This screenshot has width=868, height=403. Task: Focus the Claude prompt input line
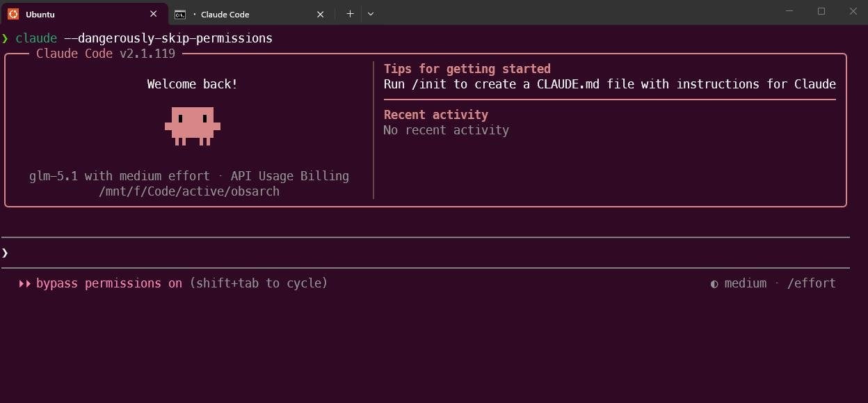(426, 253)
